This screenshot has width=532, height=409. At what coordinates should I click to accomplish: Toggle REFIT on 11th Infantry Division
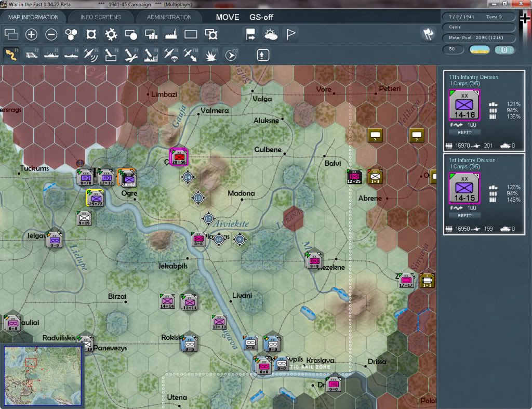tap(464, 133)
